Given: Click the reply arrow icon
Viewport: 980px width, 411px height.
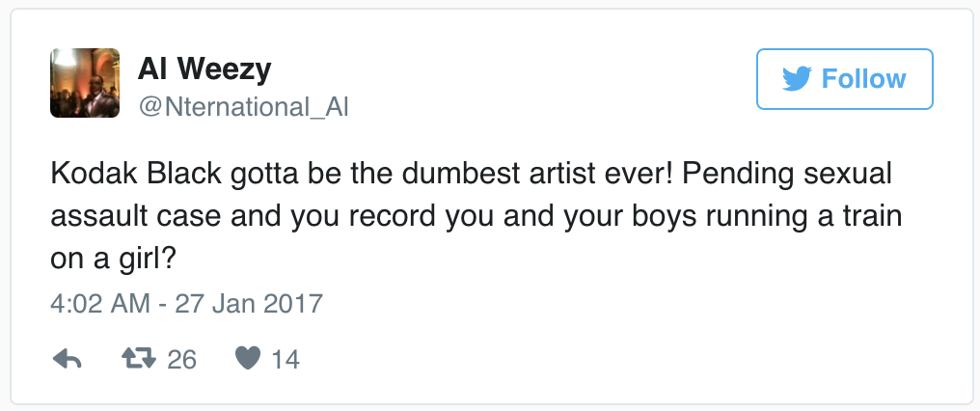Looking at the screenshot, I should coord(67,360).
